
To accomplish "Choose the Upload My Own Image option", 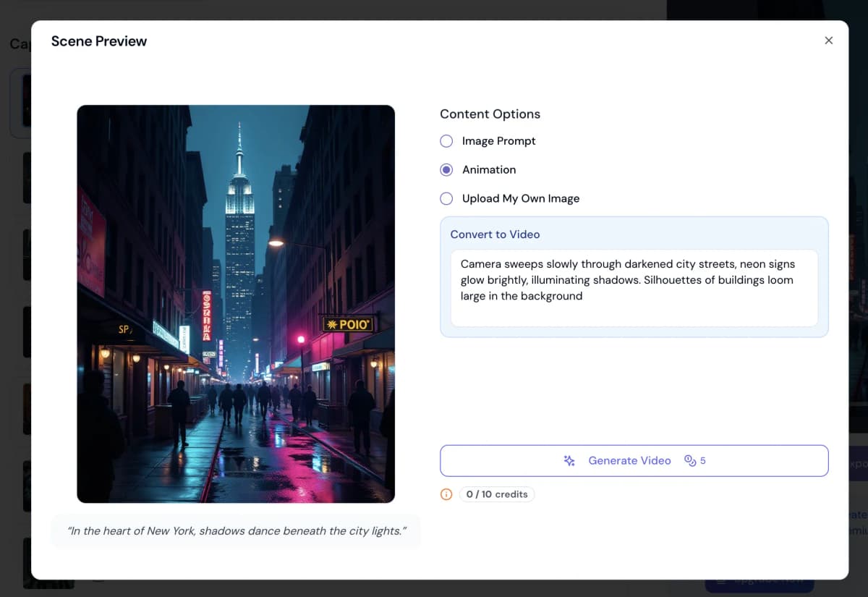I will pyautogui.click(x=447, y=199).
